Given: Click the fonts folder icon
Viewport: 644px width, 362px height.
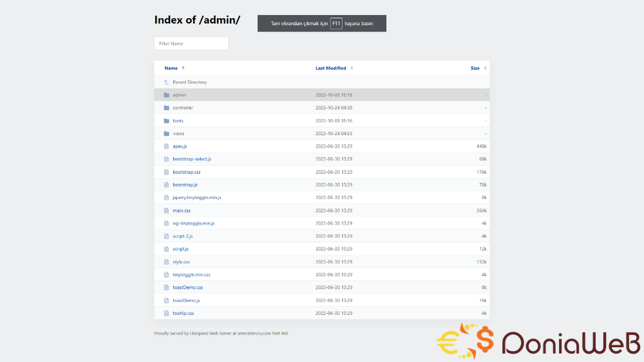Looking at the screenshot, I should point(166,121).
